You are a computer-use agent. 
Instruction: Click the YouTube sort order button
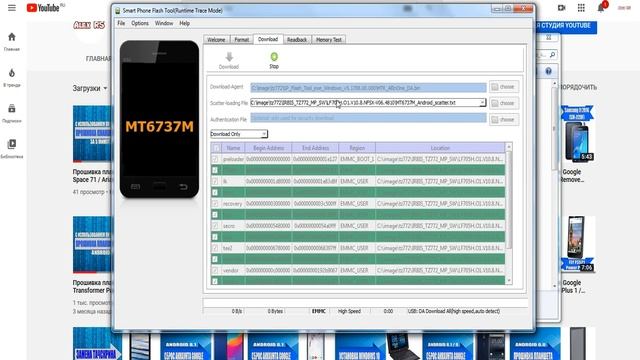coord(579,87)
